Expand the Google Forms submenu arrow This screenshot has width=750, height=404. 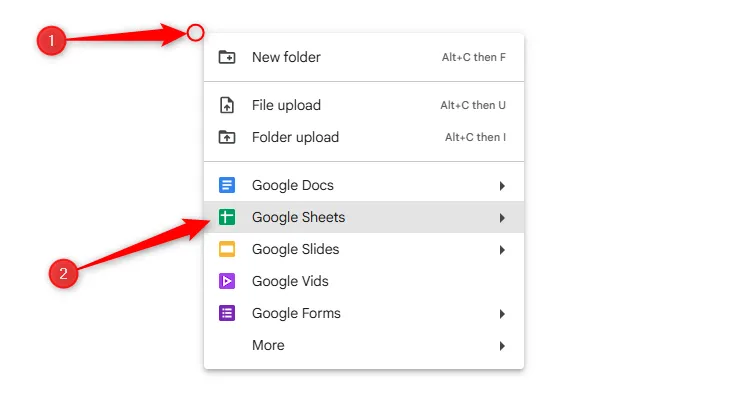(502, 313)
